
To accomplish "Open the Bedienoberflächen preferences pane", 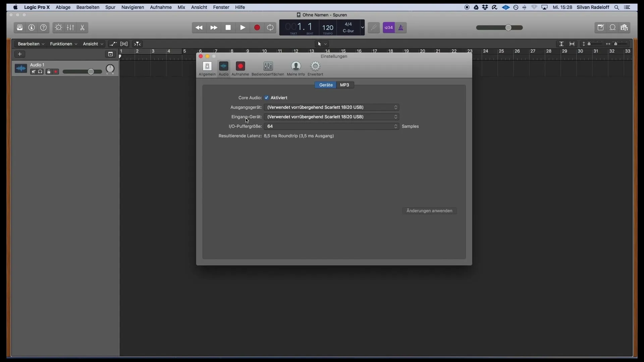I will [x=268, y=69].
